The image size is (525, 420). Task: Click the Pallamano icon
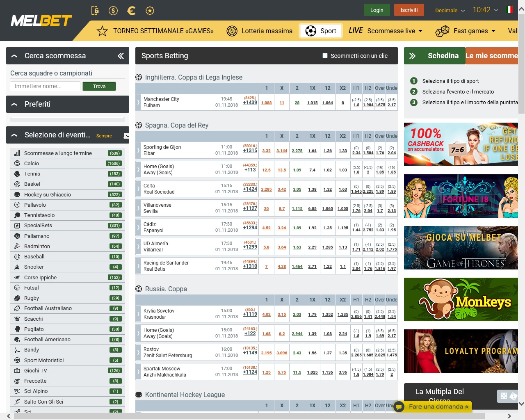coord(17,236)
